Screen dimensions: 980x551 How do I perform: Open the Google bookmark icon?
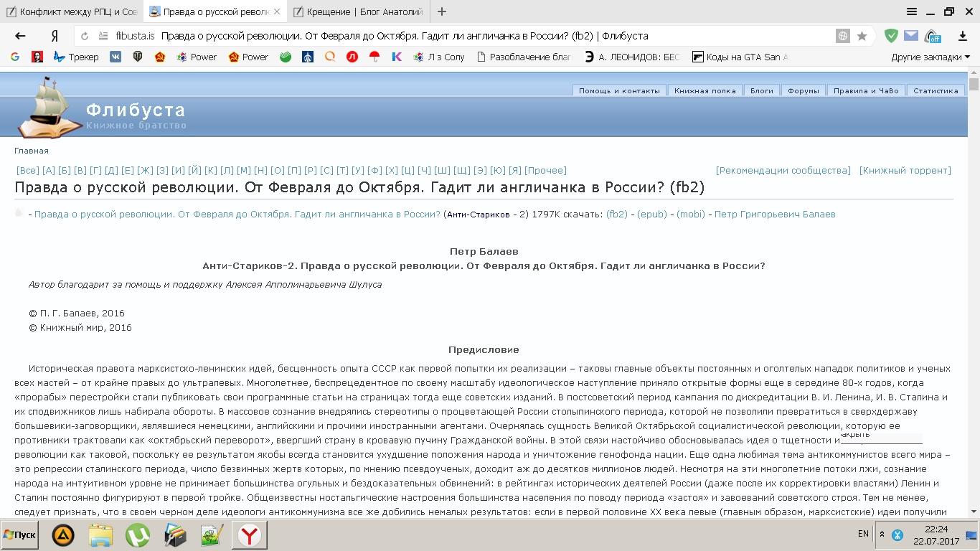tap(15, 57)
